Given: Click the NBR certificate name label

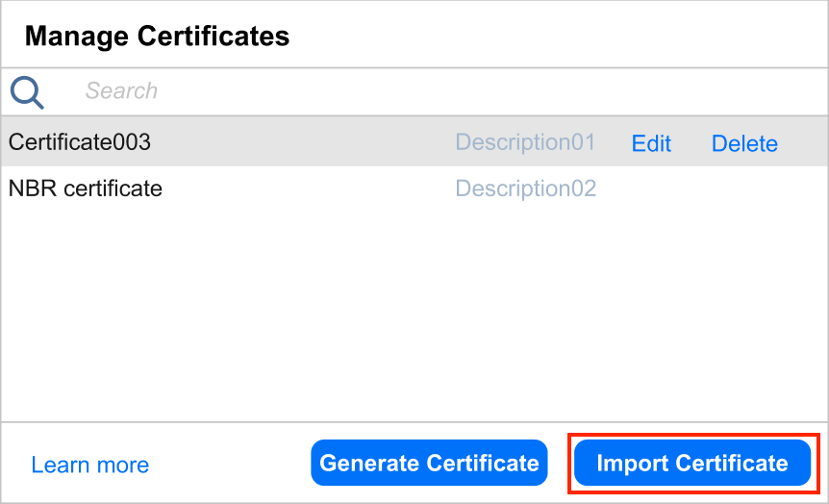Looking at the screenshot, I should tap(86, 189).
